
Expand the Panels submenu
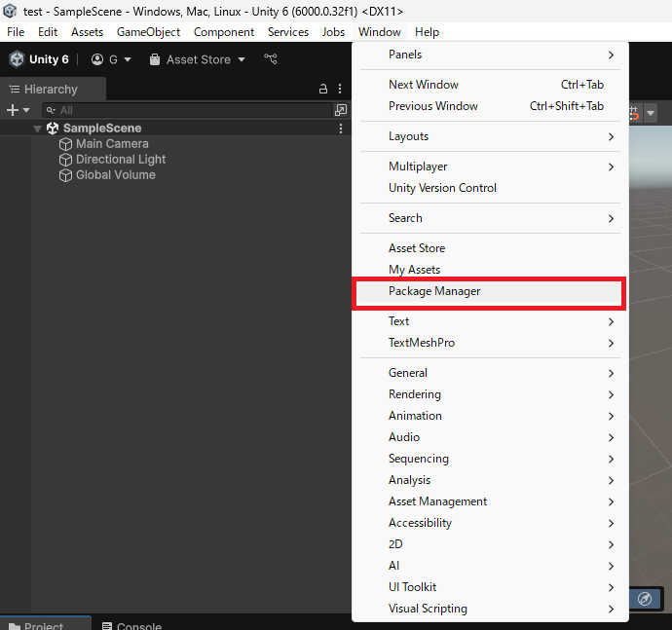click(490, 55)
